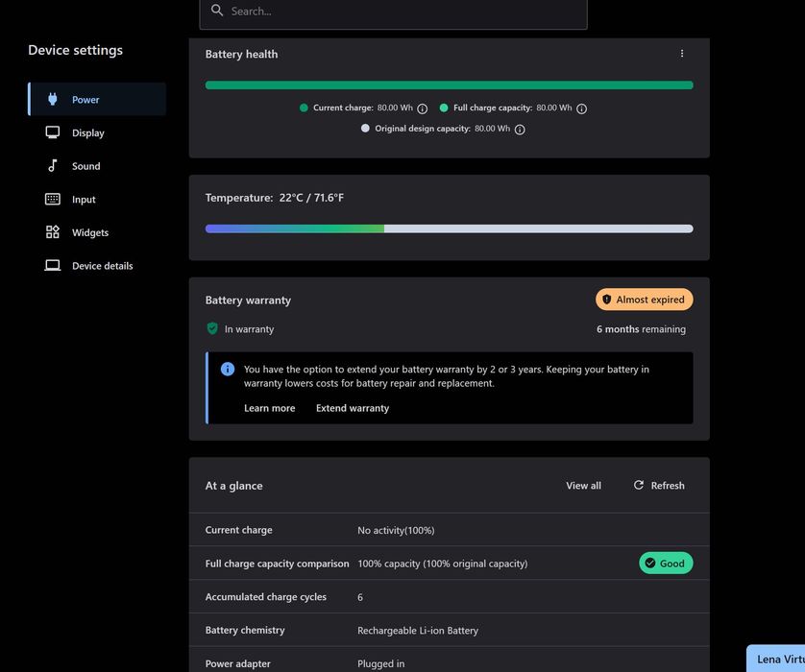The image size is (805, 672).
Task: Click the Good status badge
Action: pos(666,564)
